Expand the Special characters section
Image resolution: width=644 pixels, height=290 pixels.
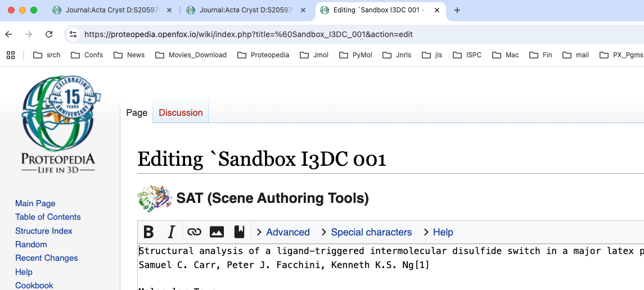(x=366, y=232)
